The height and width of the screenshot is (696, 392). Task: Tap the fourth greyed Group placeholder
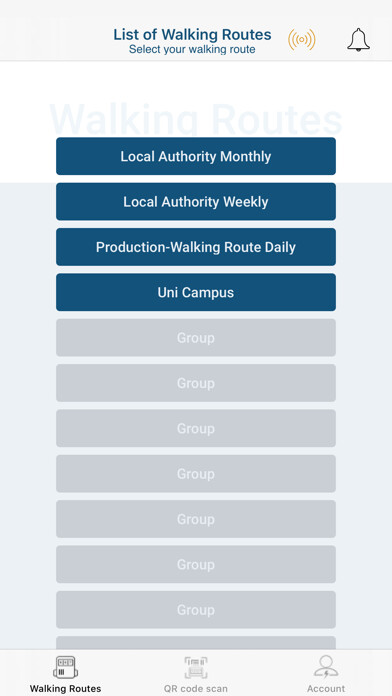pos(196,473)
